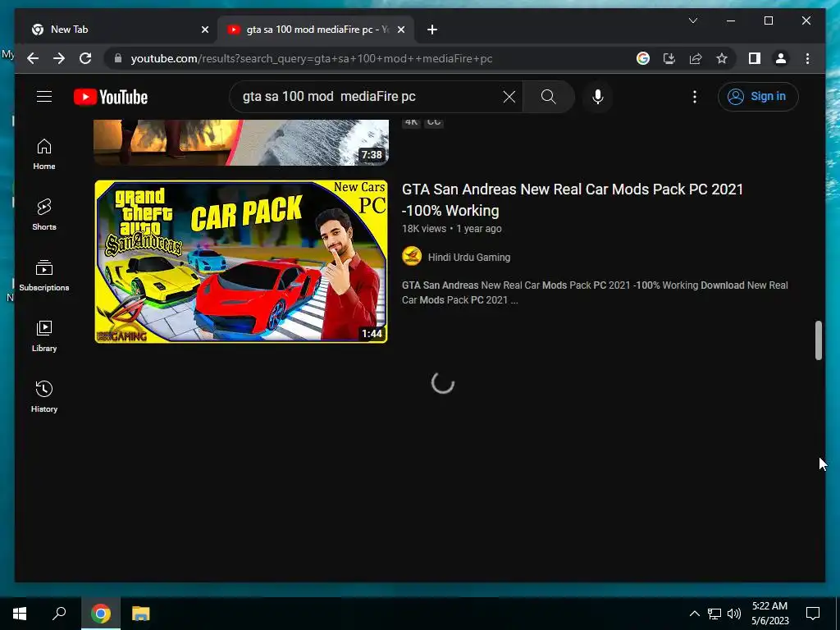
Task: Click the 18K views text
Action: click(x=424, y=229)
